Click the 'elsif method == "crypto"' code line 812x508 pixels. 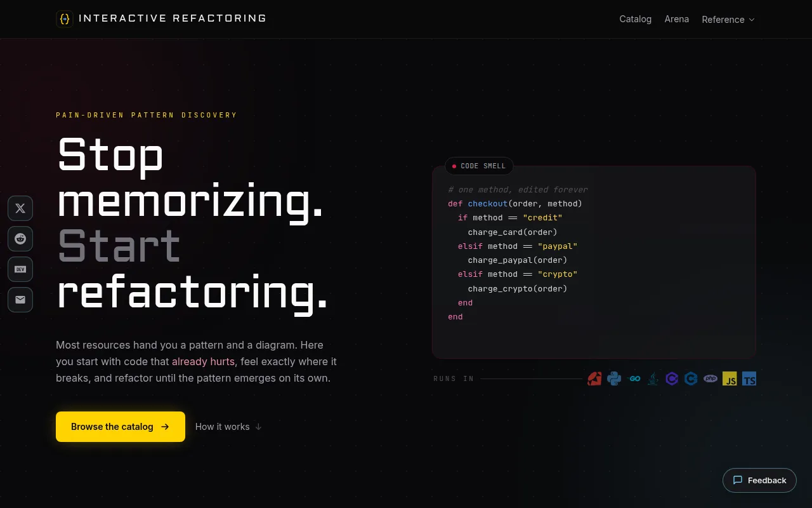[518, 274]
